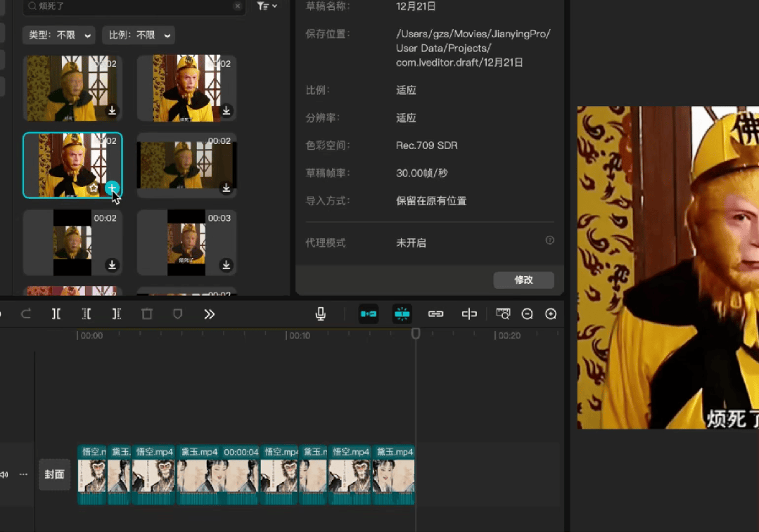The image size is (759, 532).
Task: Click the 封面 cover button
Action: point(54,474)
